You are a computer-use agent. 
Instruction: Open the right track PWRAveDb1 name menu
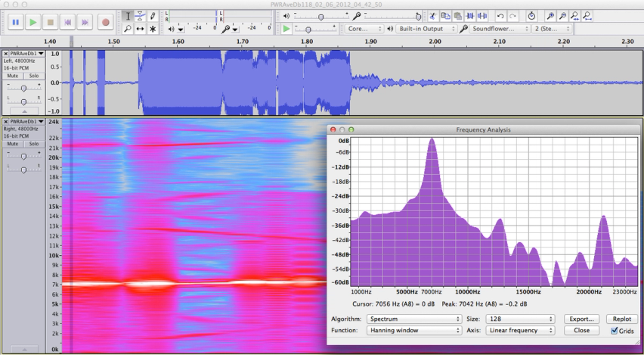(x=27, y=122)
